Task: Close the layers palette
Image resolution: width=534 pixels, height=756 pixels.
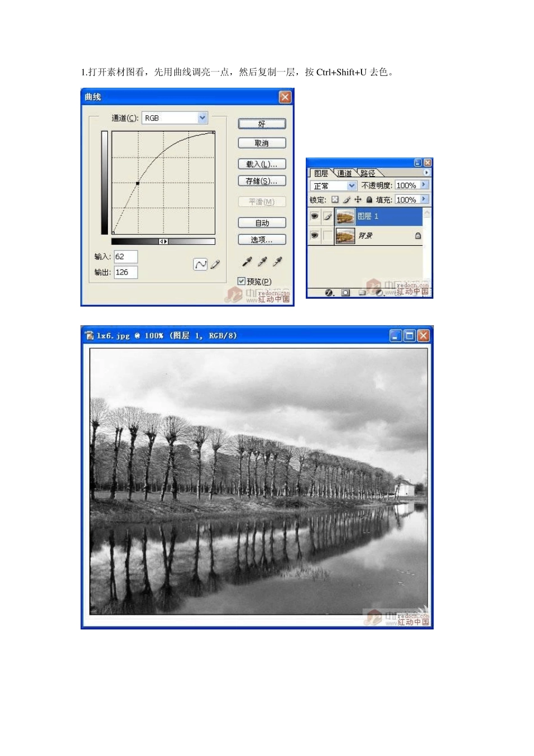Action: tap(427, 163)
